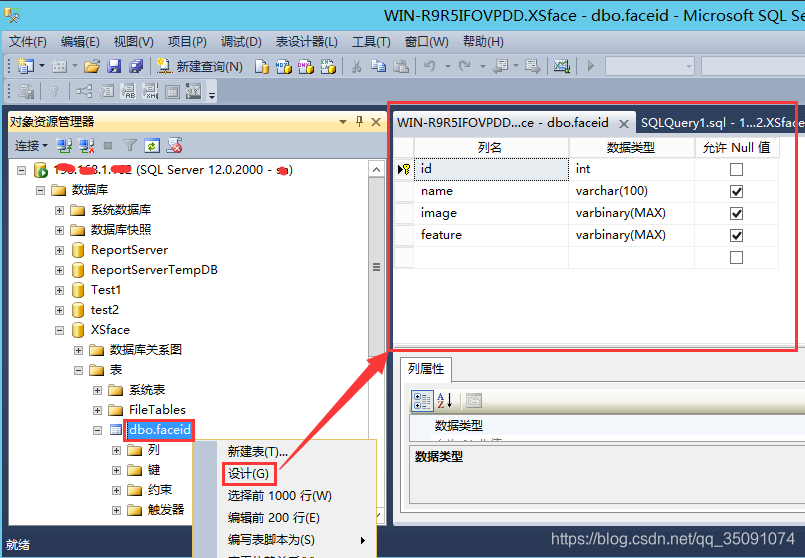Screen dimensions: 805x558
Task: Click the Activity Monitor chart icon
Action: (562, 66)
